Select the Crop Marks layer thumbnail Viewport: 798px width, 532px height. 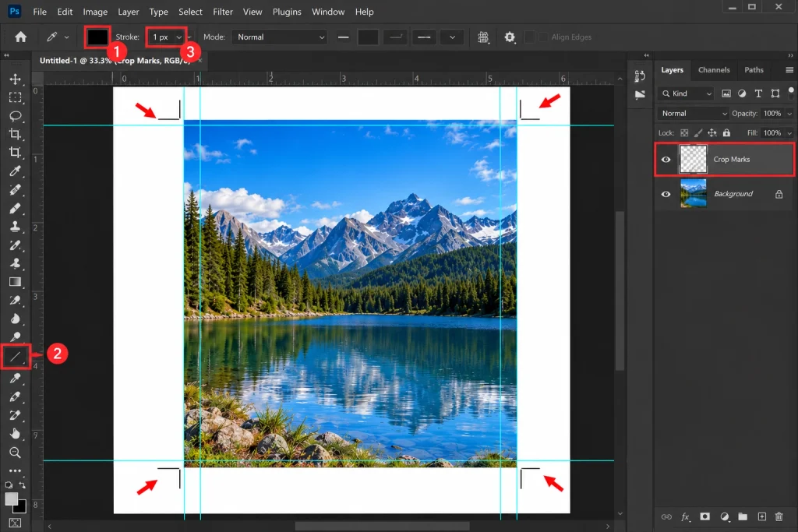[693, 159]
